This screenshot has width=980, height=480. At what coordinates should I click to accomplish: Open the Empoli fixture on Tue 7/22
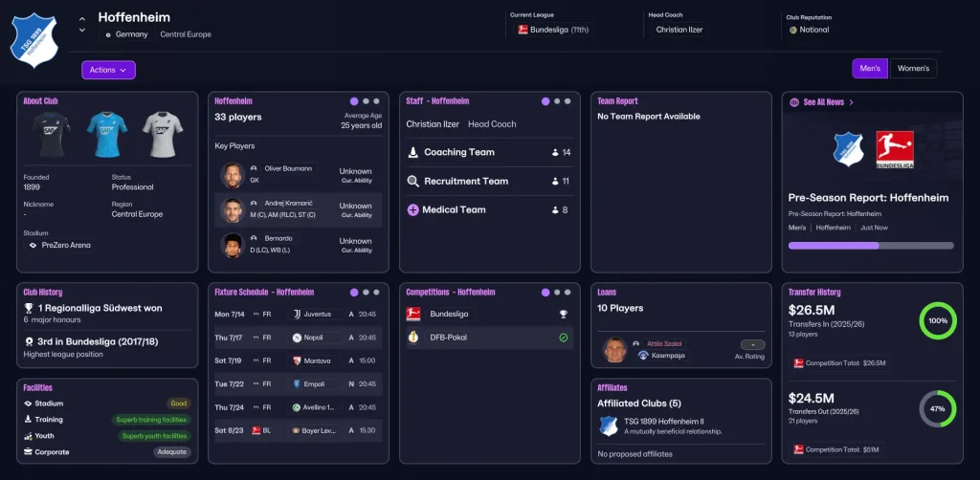click(x=299, y=383)
